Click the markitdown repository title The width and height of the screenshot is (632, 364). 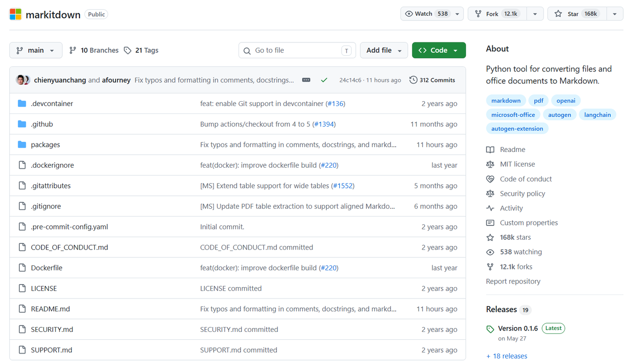pos(53,15)
